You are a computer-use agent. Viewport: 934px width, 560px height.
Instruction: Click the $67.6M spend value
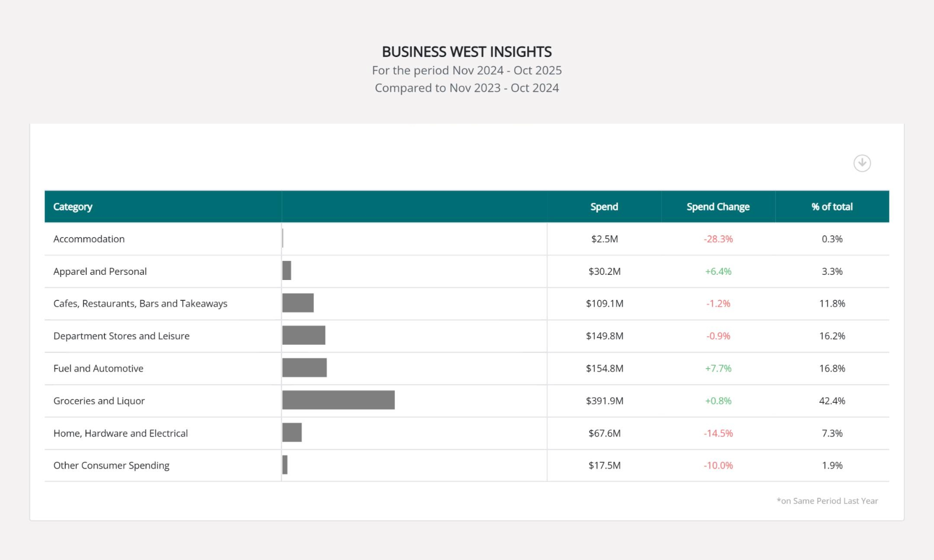[x=605, y=433]
